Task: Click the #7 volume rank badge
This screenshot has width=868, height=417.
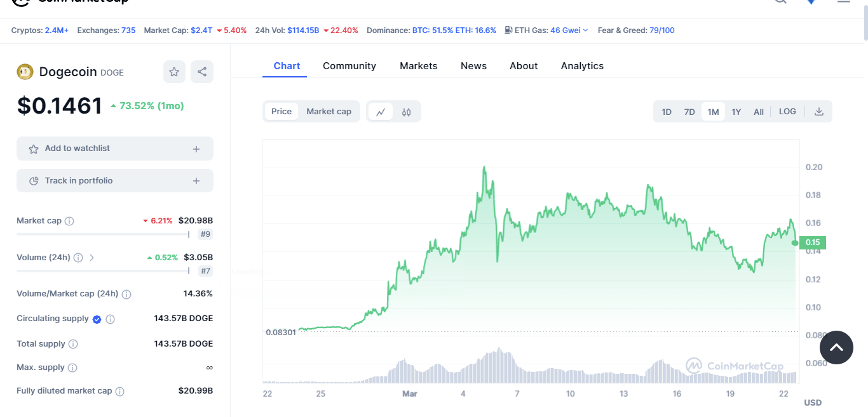Action: tap(205, 271)
